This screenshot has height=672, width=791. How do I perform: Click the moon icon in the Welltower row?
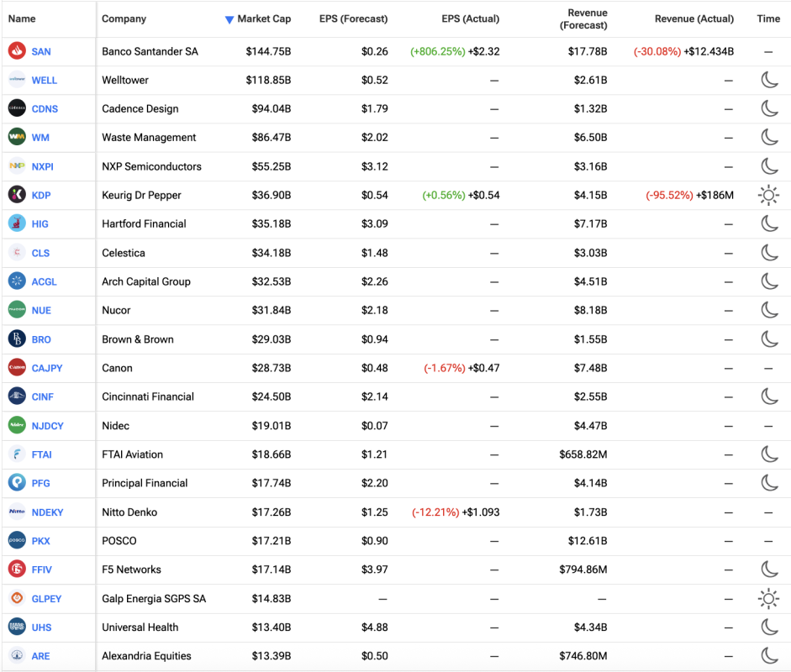768,81
